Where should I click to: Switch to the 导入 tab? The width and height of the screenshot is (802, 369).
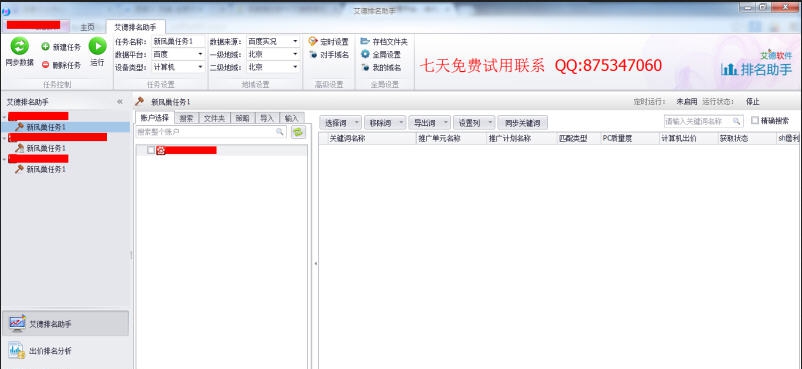click(266, 118)
